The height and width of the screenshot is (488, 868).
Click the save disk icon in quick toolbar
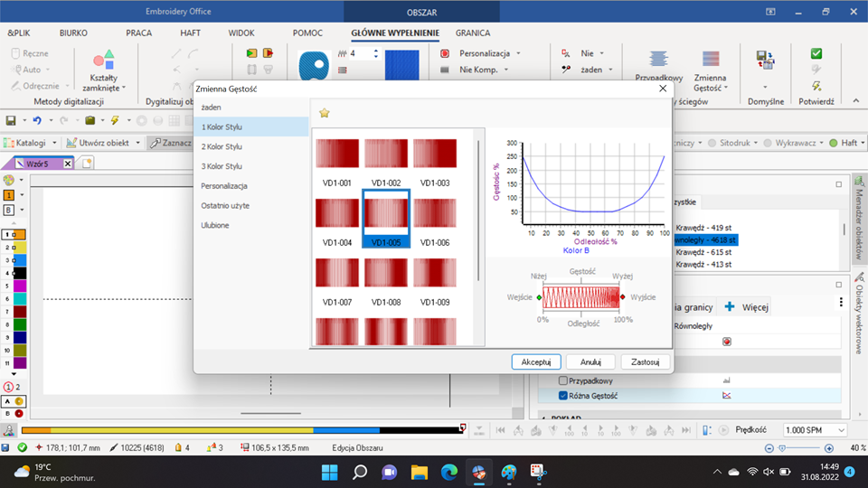[x=10, y=120]
